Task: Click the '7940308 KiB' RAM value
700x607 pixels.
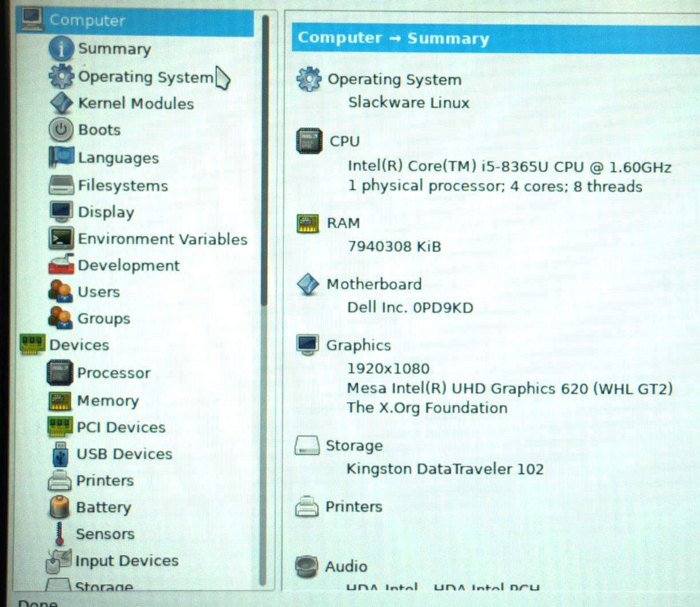Action: tap(395, 247)
